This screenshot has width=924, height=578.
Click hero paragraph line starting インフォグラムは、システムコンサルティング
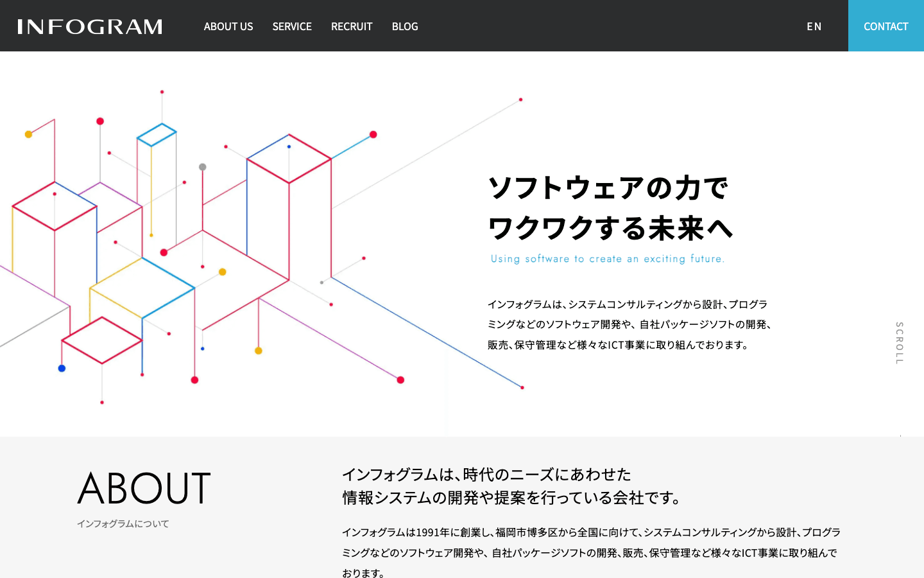[628, 304]
